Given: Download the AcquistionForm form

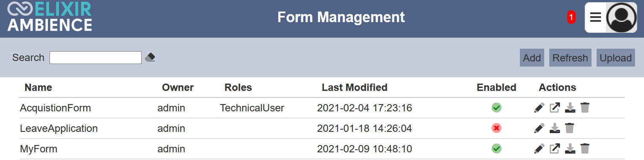Looking at the screenshot, I should point(570,108).
